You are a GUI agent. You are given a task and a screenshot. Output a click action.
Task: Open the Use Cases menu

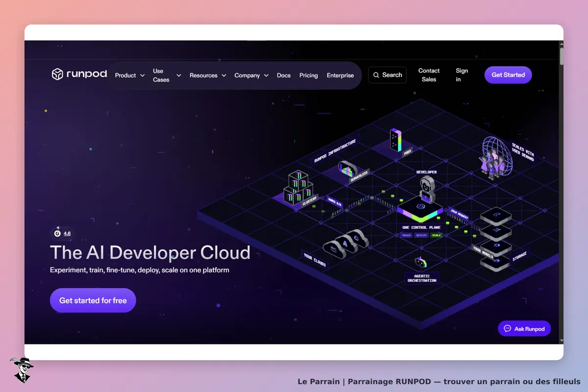161,75
